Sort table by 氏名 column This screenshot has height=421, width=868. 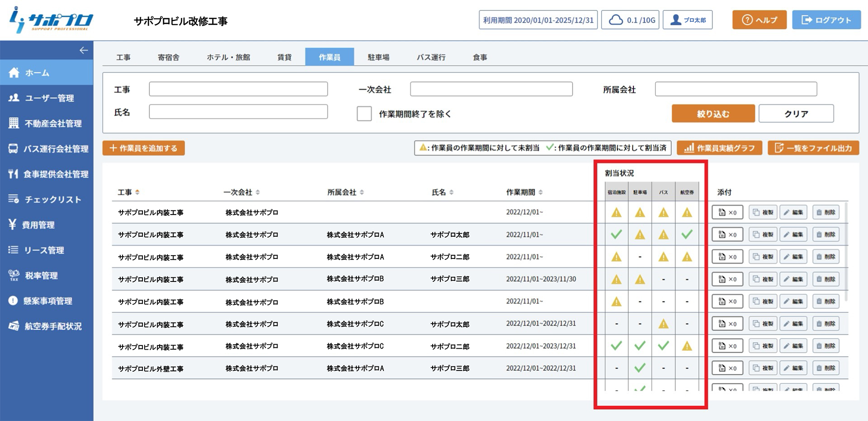[451, 192]
